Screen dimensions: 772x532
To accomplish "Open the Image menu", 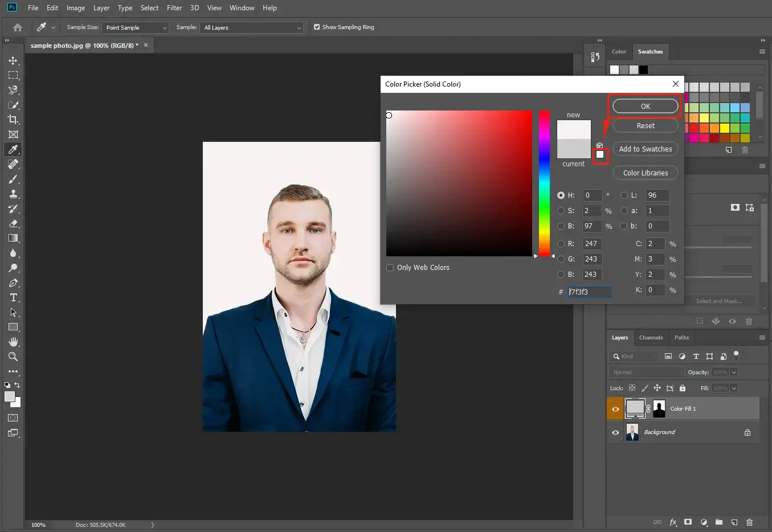I will 76,8.
